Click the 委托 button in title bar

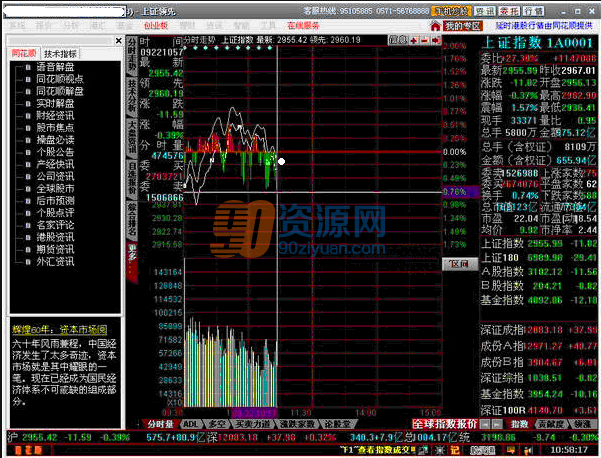(x=509, y=11)
